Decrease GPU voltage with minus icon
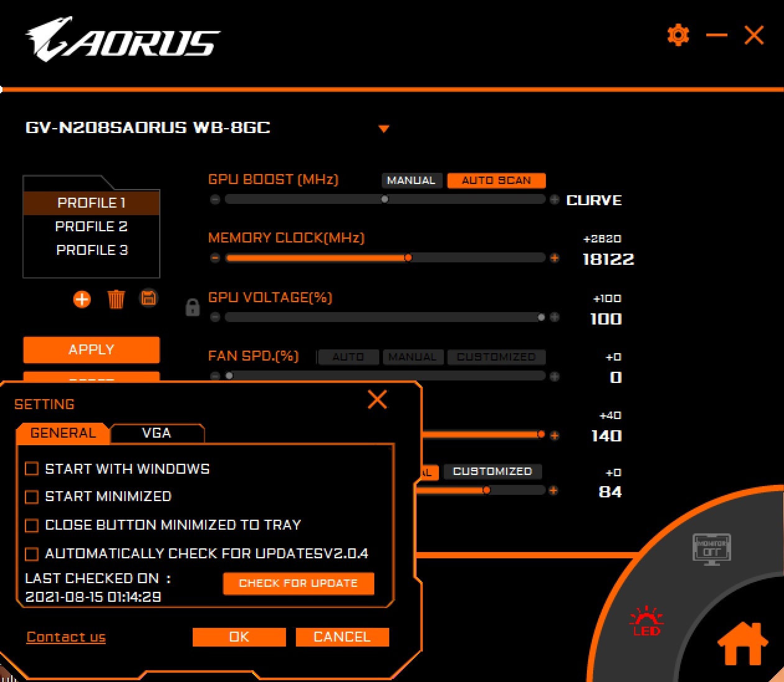784x682 pixels. click(x=215, y=317)
